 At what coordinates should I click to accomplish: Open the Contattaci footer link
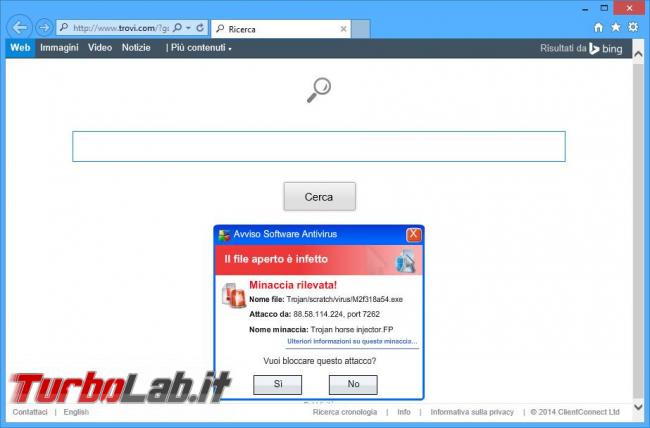click(30, 412)
